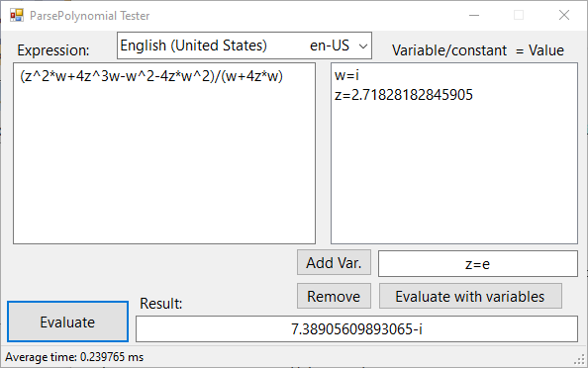Click inside the Expression text area
This screenshot has height=368, width=588.
164,153
